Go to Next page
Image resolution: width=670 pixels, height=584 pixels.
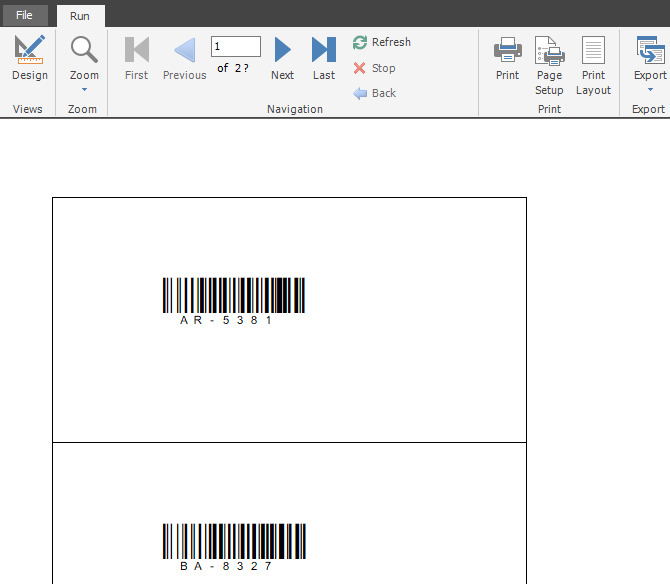282,58
